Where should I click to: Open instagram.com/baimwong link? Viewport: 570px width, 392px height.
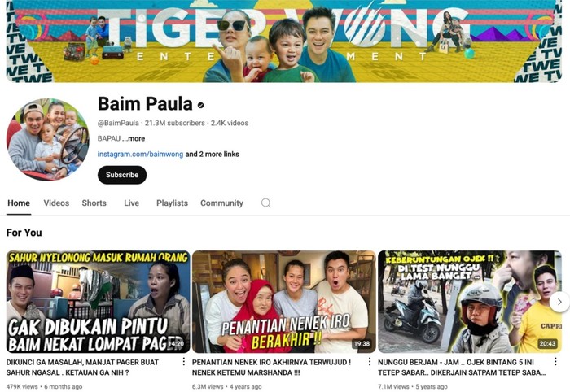point(140,155)
